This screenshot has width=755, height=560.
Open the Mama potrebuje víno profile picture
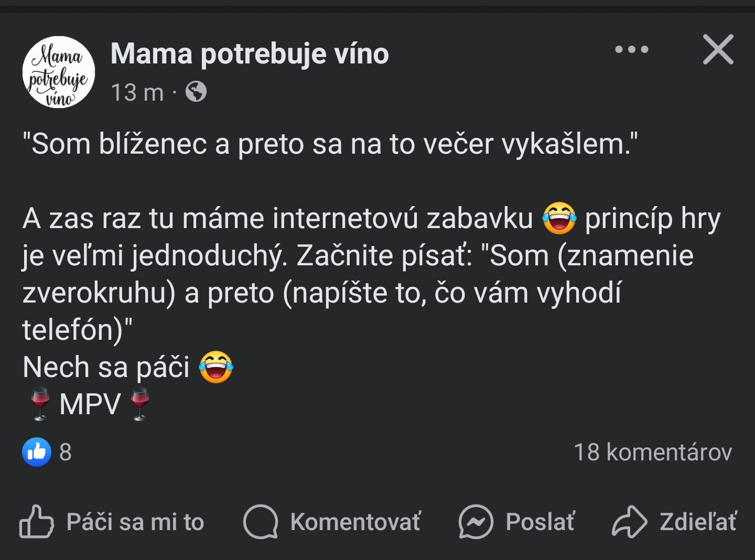59,72
